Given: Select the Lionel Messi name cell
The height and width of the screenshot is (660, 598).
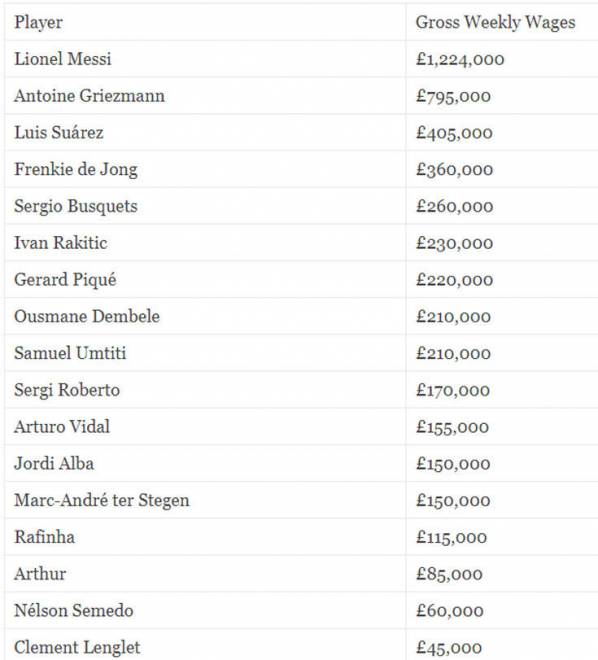Looking at the screenshot, I should tap(63, 59).
